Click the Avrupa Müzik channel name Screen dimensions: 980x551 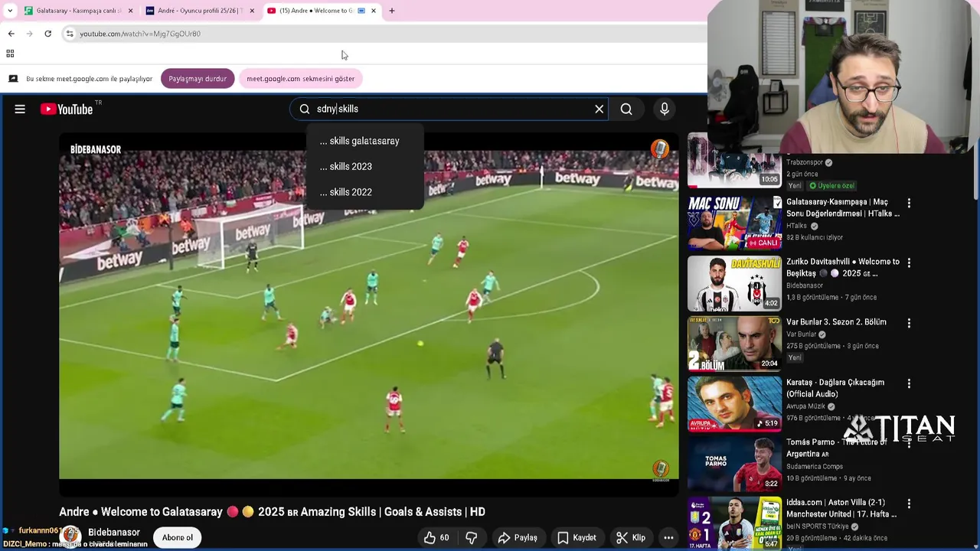tap(806, 406)
